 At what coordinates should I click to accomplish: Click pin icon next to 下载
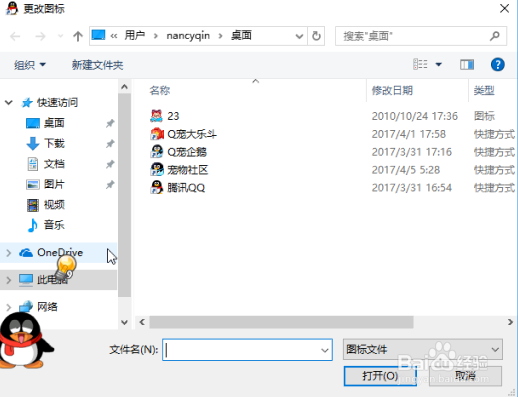pos(110,144)
